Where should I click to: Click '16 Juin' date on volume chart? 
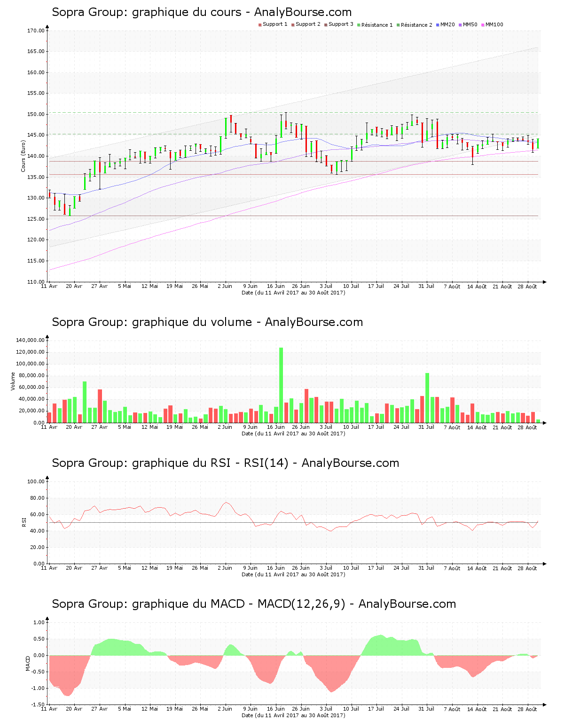pyautogui.click(x=275, y=427)
